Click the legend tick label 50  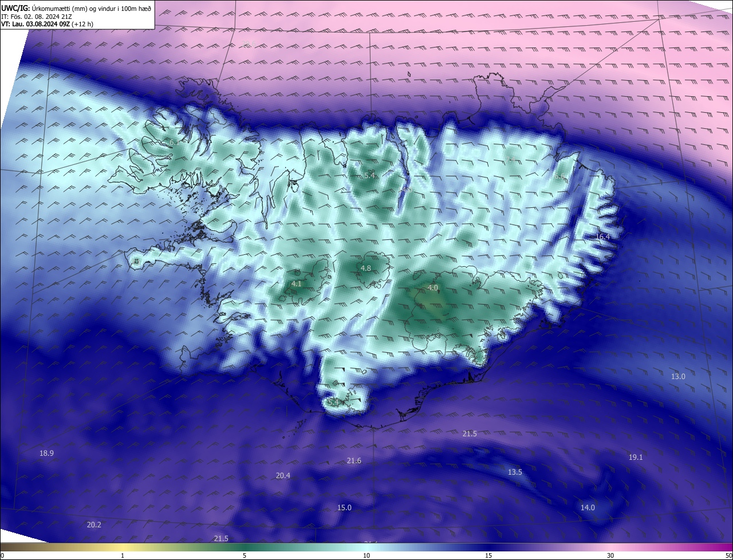click(728, 555)
